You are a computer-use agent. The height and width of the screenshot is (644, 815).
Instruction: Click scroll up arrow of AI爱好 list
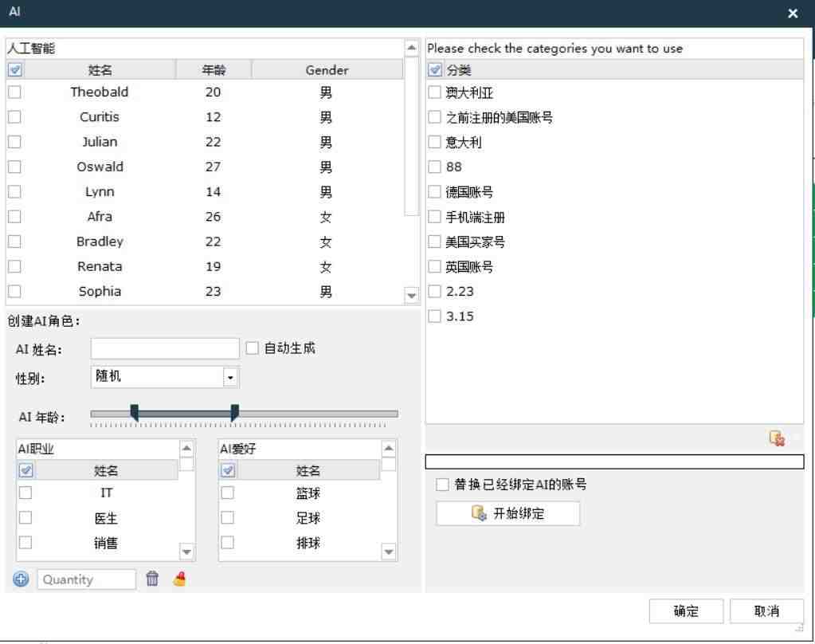388,449
